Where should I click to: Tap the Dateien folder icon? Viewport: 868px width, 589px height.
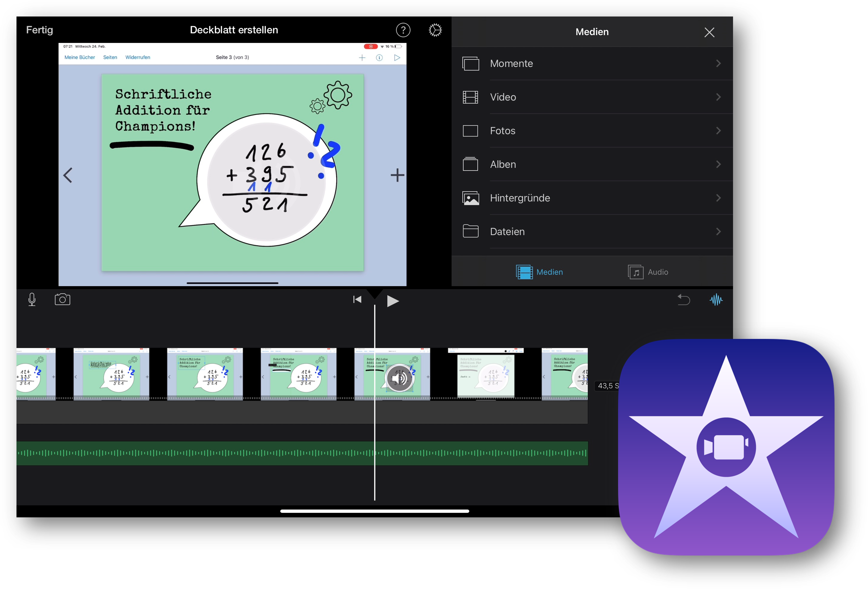point(471,231)
